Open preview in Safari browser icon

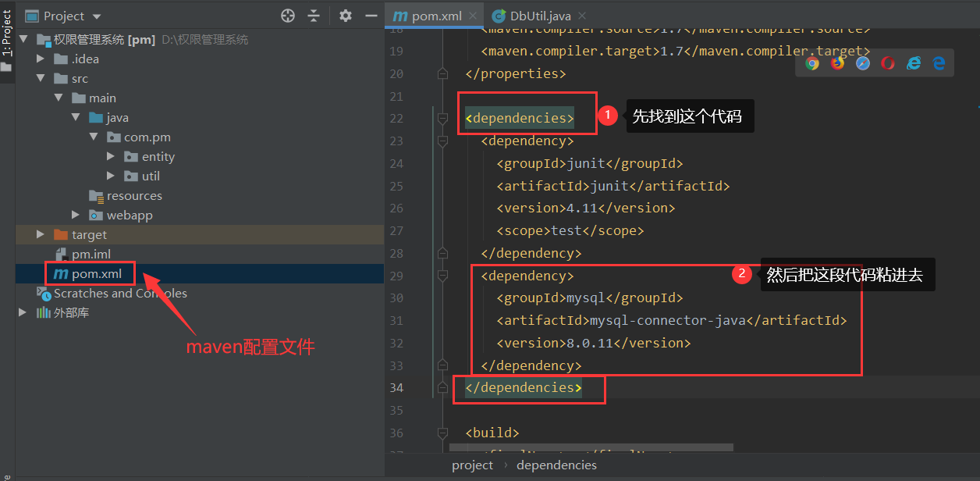pyautogui.click(x=862, y=64)
